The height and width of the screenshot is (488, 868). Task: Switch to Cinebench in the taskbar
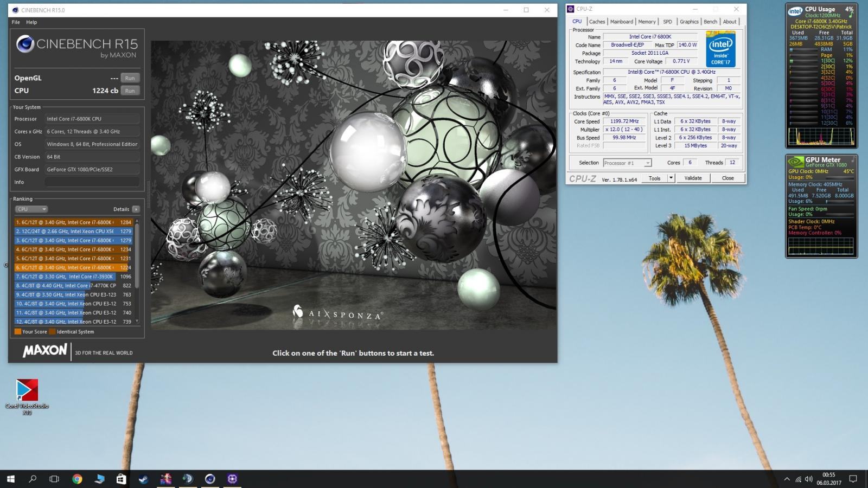210,479
